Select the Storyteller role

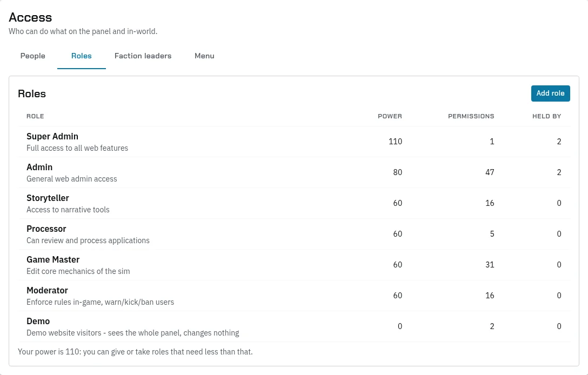click(295, 203)
